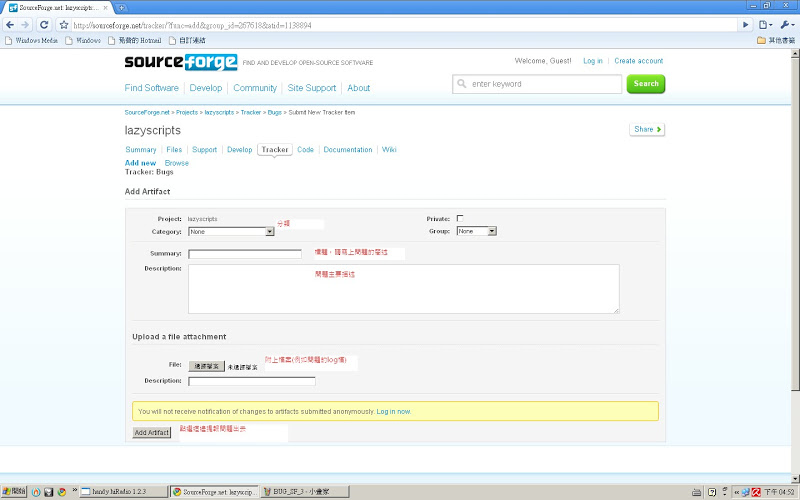Click Bugs breadcrumb link
The image size is (800, 500).
pyautogui.click(x=274, y=112)
